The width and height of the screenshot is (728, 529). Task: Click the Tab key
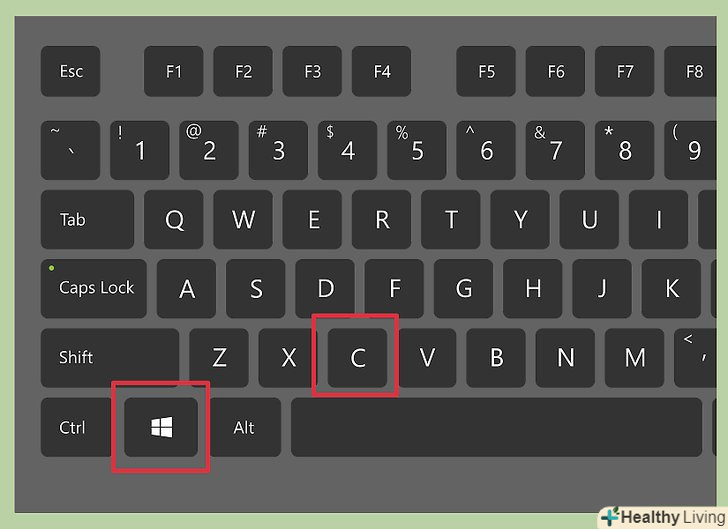click(x=87, y=219)
